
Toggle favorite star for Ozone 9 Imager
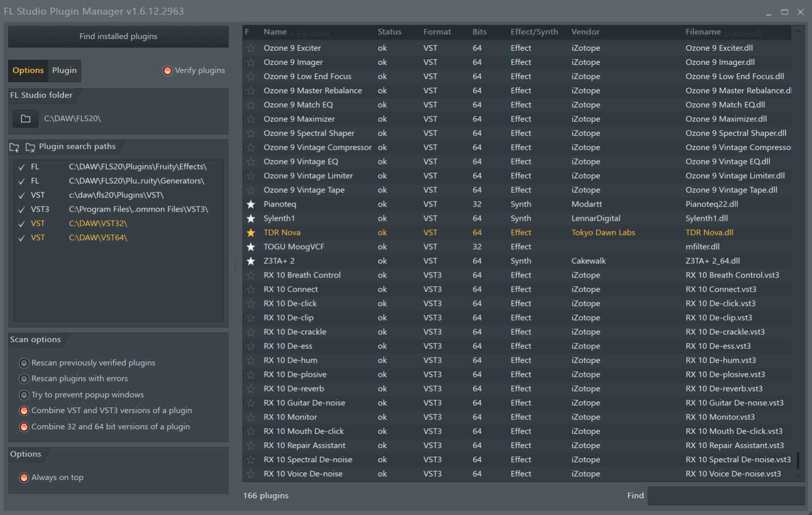[251, 62]
